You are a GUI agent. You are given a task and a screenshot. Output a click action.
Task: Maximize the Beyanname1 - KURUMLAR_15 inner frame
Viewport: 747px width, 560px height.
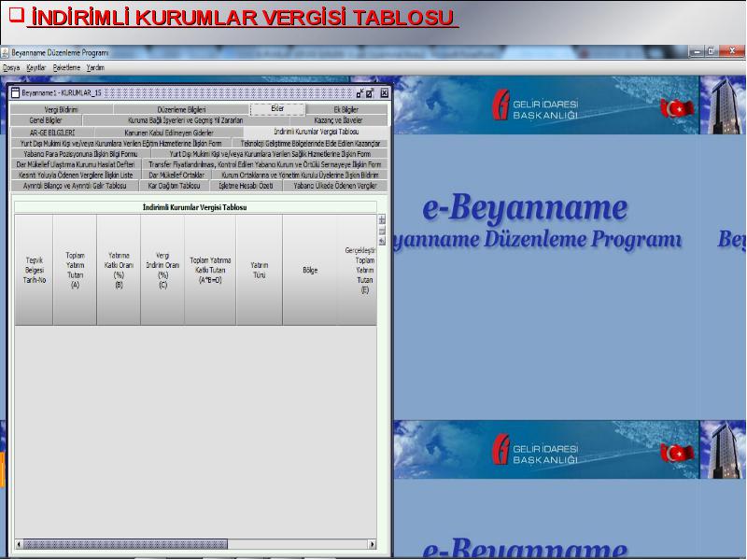point(370,92)
